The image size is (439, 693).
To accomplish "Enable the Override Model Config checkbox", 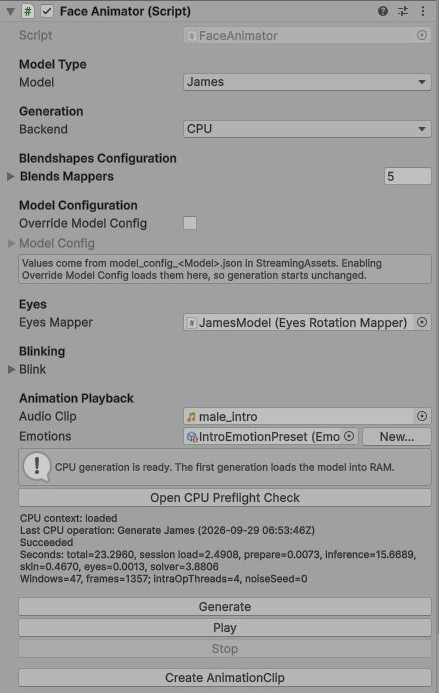I will pyautogui.click(x=190, y=223).
